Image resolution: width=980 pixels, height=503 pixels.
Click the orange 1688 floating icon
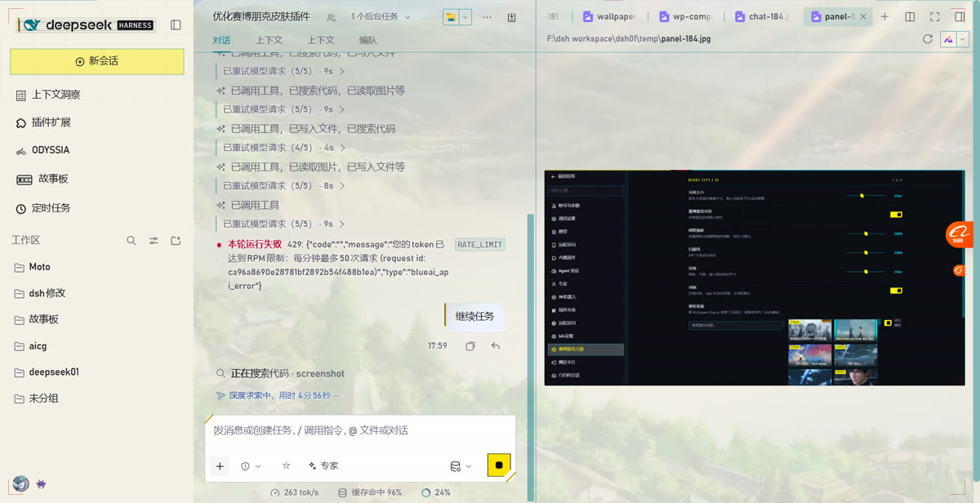960,235
